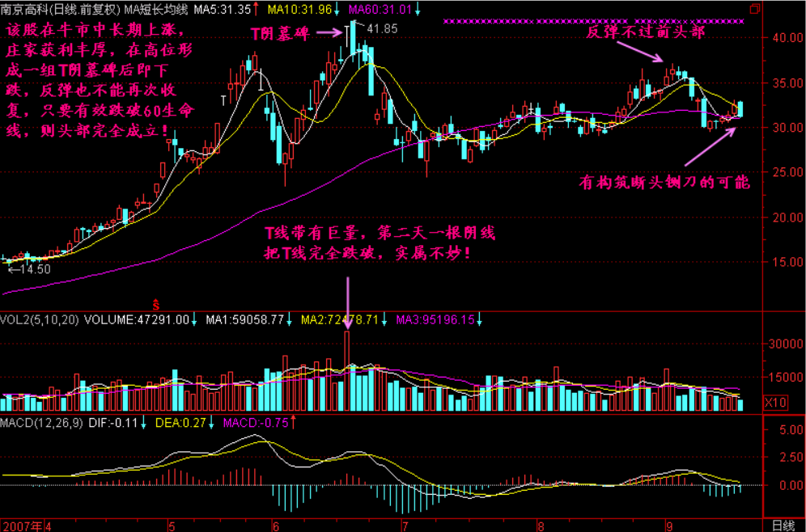Open the MACD(12,26,9) indicator parameters label
This screenshot has width=806, height=532.
tap(40, 422)
